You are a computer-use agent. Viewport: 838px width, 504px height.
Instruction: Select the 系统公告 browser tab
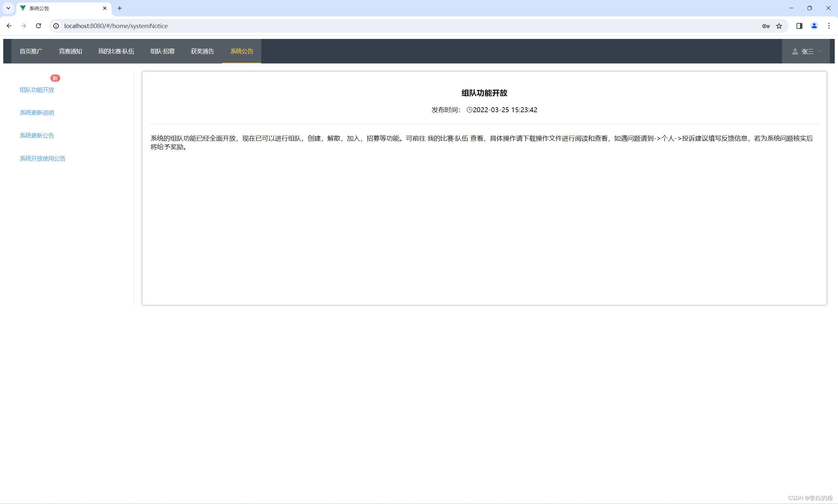(64, 8)
